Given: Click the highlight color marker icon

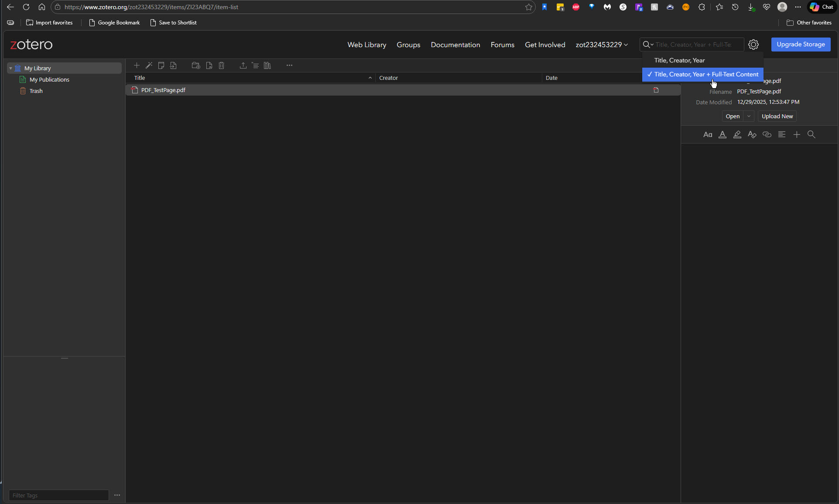Looking at the screenshot, I should [737, 134].
